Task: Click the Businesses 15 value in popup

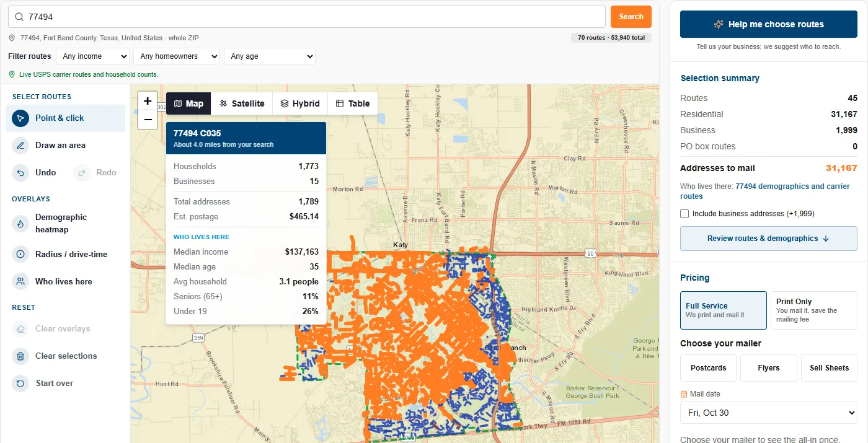Action: 314,181
